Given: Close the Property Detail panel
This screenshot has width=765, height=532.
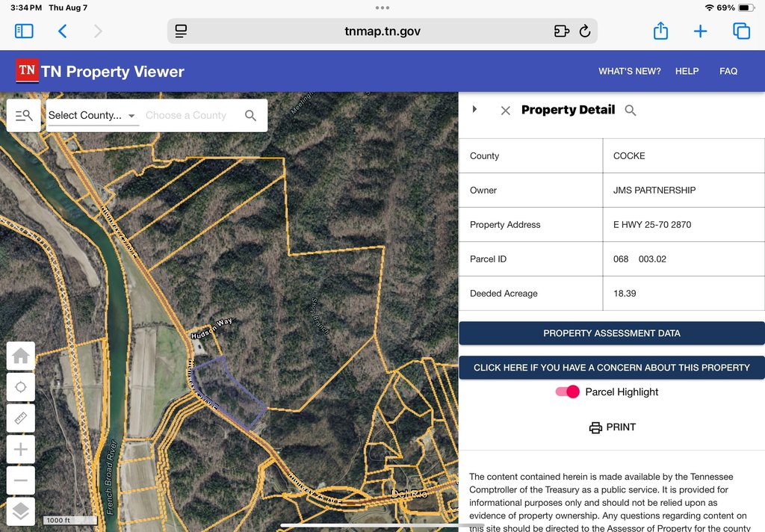Looking at the screenshot, I should (x=506, y=111).
